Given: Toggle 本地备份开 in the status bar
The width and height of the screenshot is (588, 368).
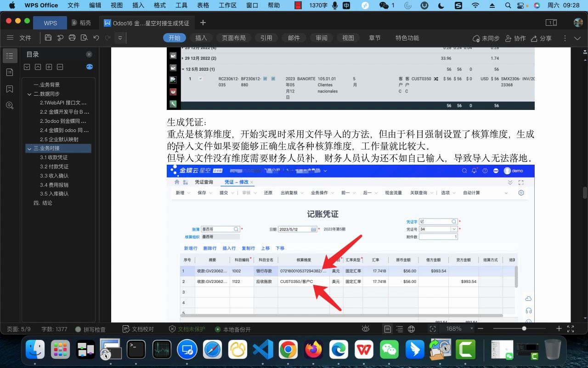Looking at the screenshot, I should coord(233,329).
